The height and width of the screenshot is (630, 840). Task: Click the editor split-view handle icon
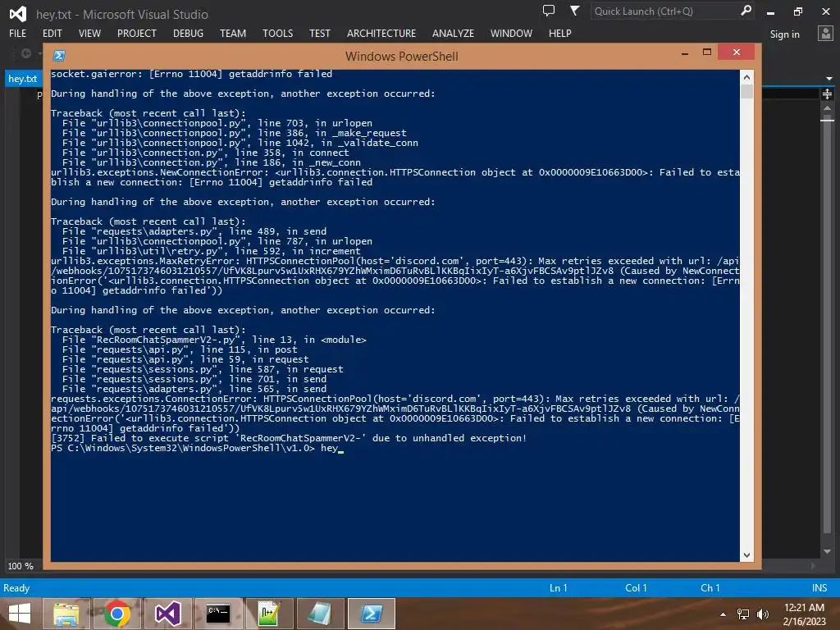(x=827, y=94)
